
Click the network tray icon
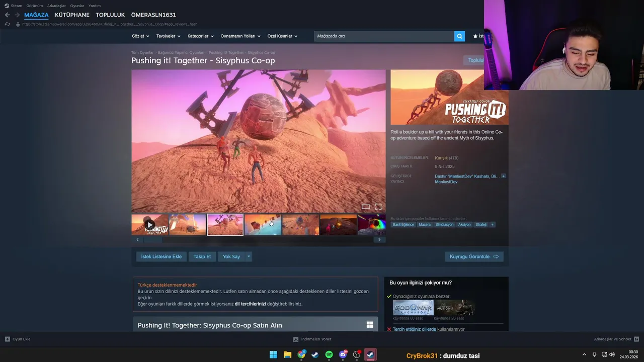pos(604,354)
